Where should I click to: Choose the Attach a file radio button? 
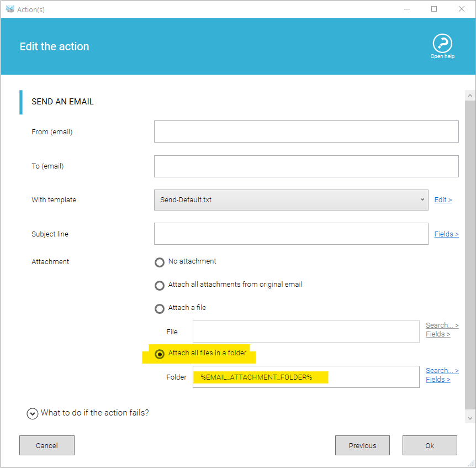click(160, 308)
